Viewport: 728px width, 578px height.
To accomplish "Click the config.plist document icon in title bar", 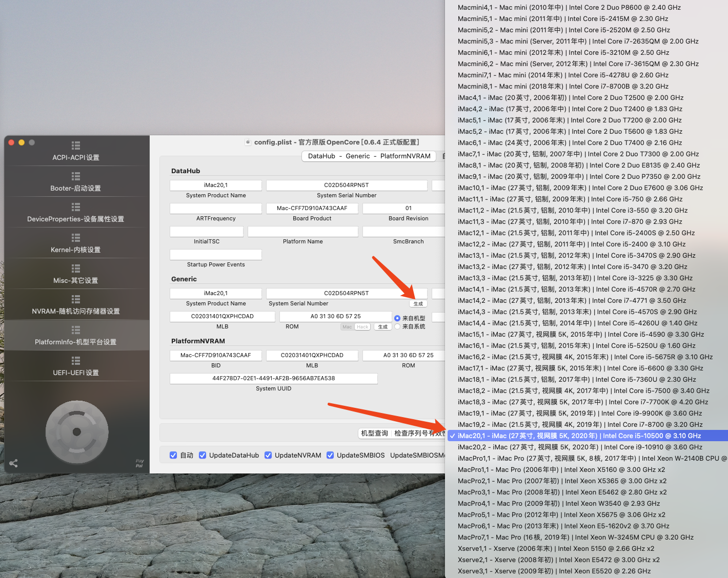I will 248,142.
